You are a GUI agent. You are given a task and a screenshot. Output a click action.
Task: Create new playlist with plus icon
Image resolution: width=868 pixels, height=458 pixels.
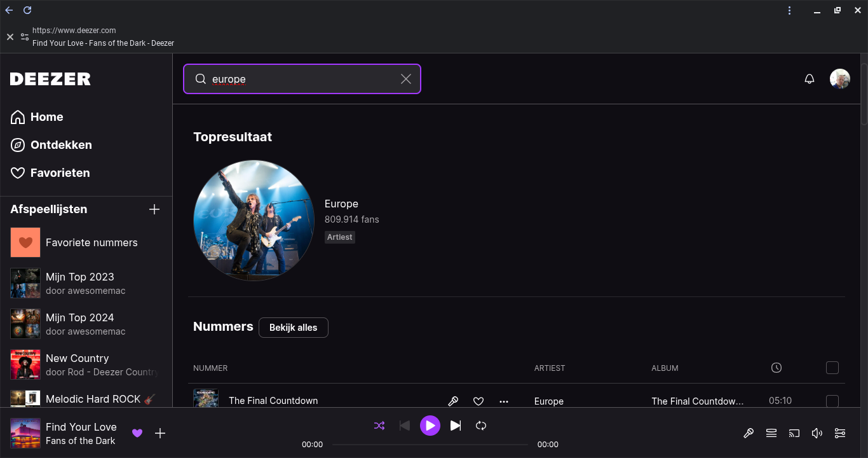tap(154, 209)
